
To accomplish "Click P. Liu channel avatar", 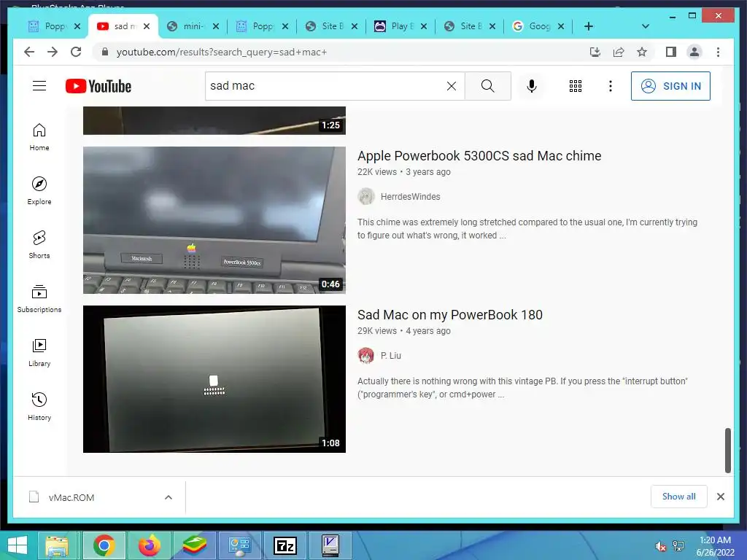I will click(366, 355).
